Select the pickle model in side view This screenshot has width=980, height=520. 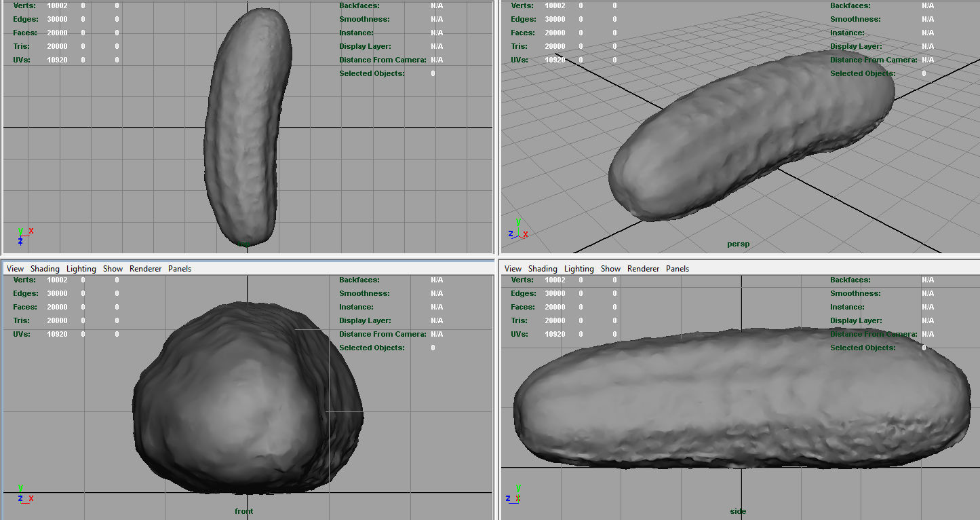point(742,397)
